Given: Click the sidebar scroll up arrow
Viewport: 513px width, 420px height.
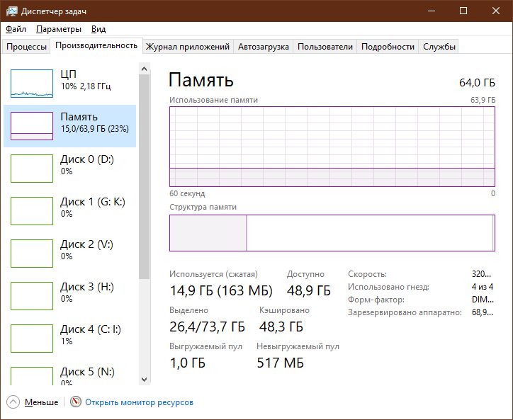Looking at the screenshot, I should 144,69.
